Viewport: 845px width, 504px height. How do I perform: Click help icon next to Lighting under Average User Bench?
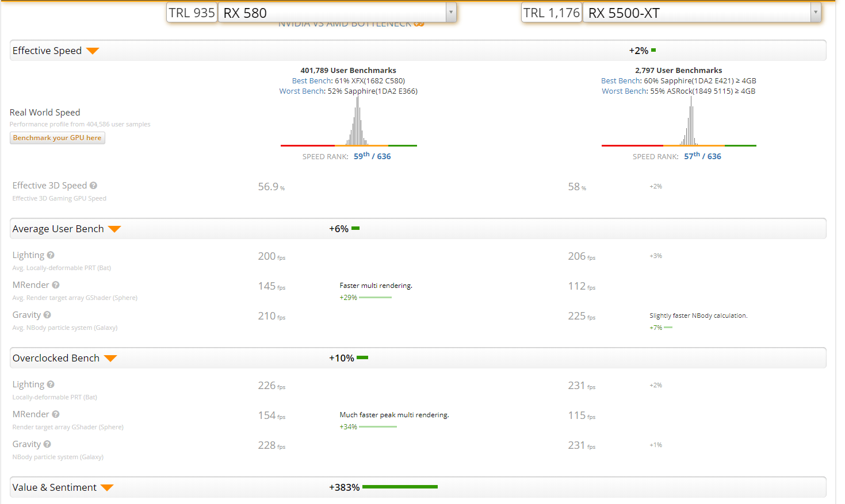tap(51, 255)
